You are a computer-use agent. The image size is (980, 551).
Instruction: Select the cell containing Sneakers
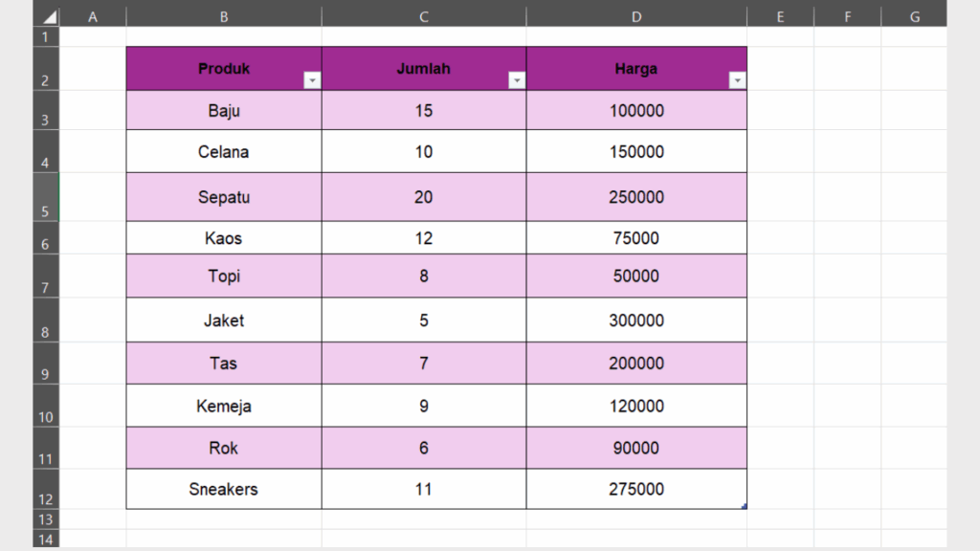(x=223, y=489)
